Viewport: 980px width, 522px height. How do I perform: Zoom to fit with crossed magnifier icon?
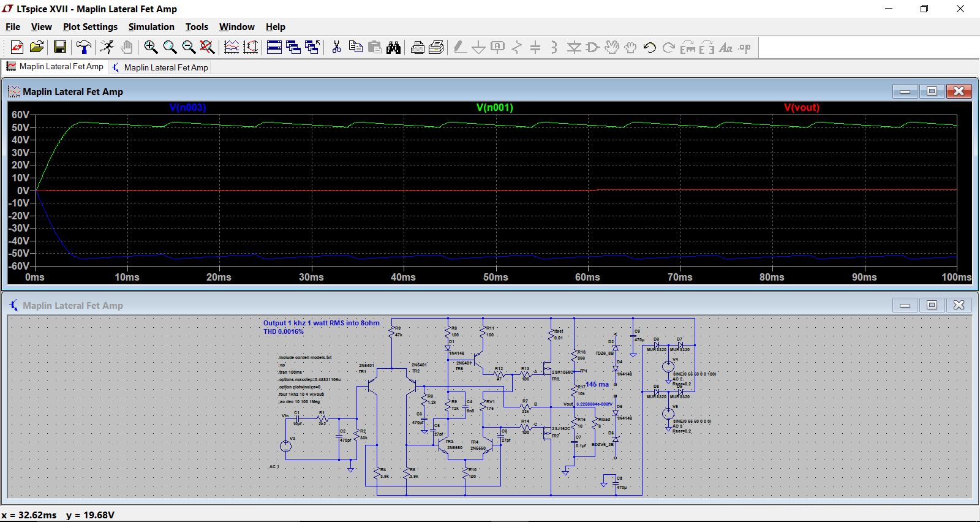coord(208,47)
